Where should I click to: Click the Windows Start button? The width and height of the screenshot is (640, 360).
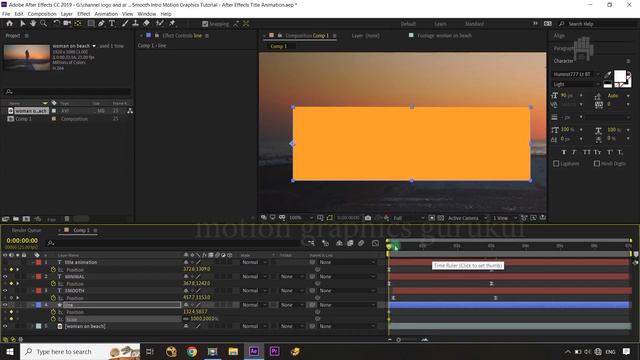click(x=10, y=351)
